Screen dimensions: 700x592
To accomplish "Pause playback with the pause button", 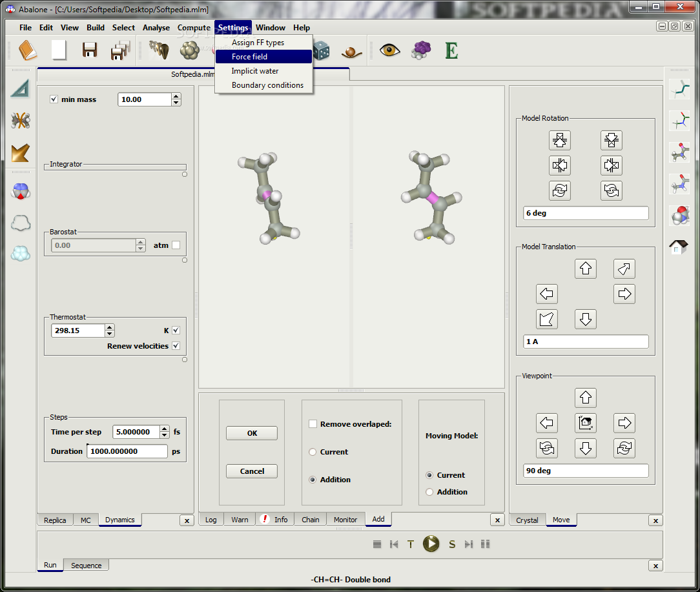I will coord(485,544).
